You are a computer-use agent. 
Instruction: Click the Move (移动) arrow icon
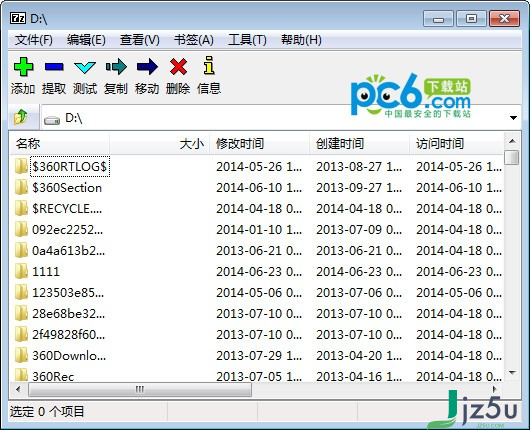[147, 67]
